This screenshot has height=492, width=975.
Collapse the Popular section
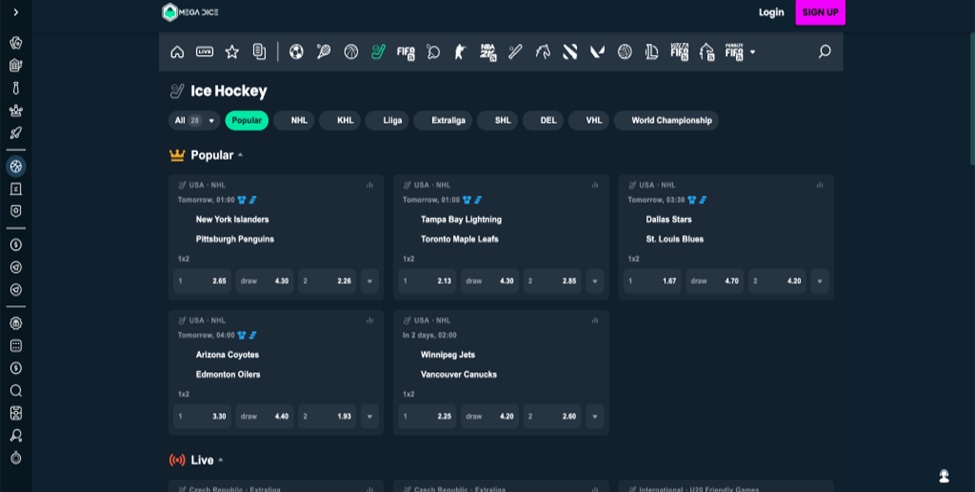pyautogui.click(x=240, y=155)
